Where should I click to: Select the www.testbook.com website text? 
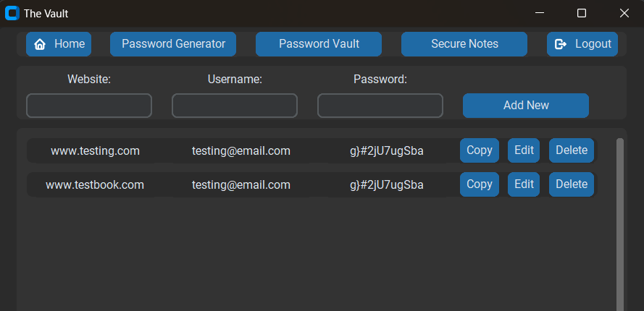tap(95, 185)
